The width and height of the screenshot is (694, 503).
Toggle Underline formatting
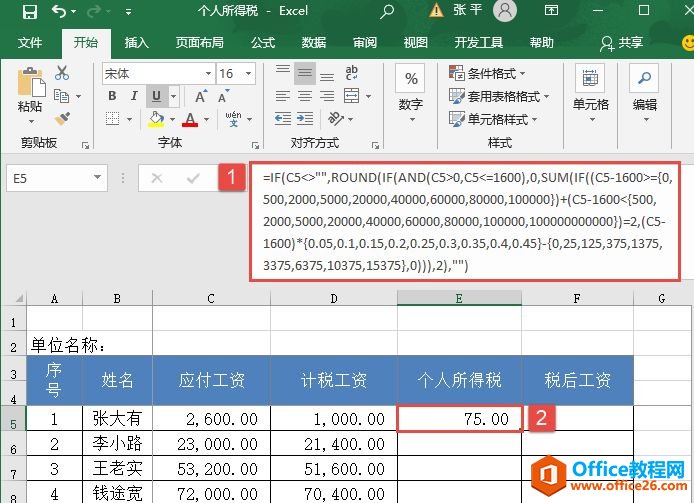pyautogui.click(x=157, y=96)
